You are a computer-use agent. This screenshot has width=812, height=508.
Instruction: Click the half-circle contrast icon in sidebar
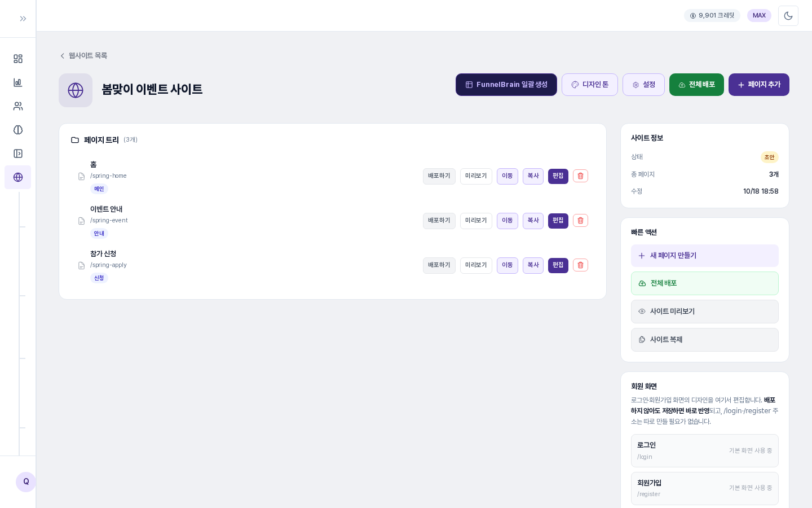point(18,130)
